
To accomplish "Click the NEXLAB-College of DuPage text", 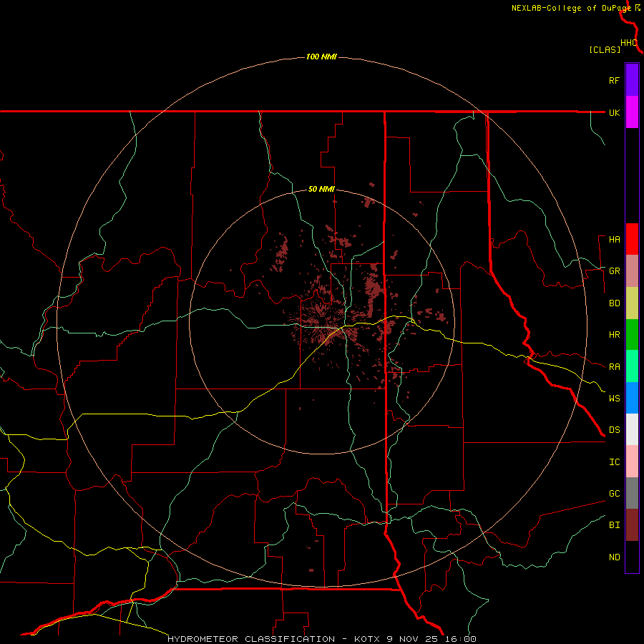I will (571, 8).
